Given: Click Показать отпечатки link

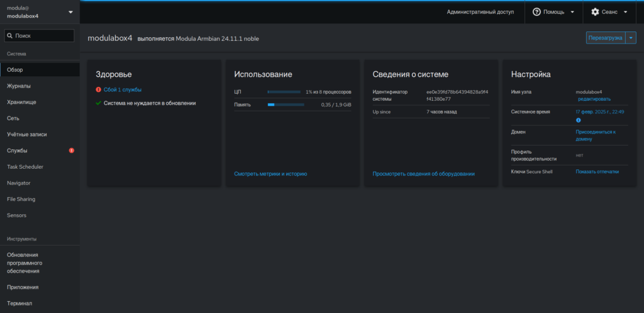Looking at the screenshot, I should (597, 171).
